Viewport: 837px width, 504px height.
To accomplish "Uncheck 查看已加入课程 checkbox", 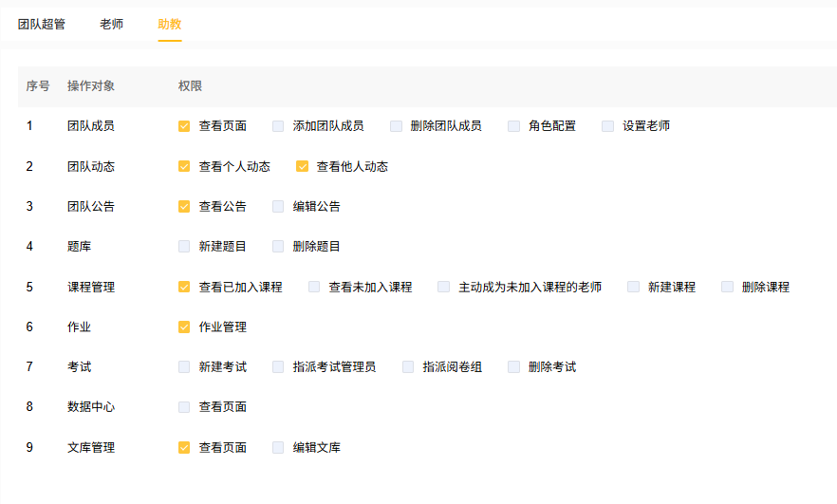I will [184, 287].
